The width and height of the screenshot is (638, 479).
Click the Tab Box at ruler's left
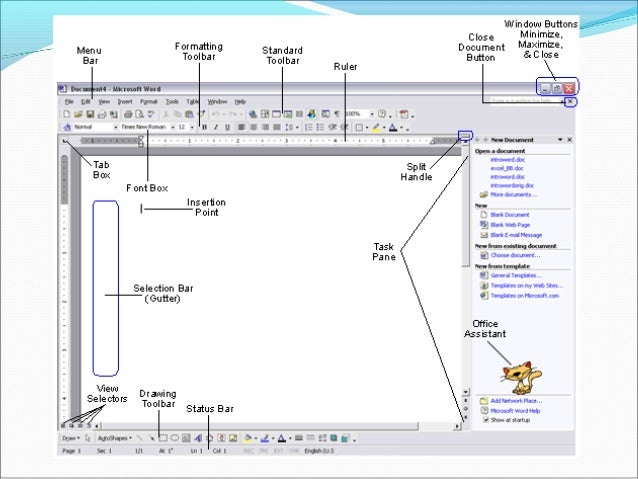(x=66, y=141)
